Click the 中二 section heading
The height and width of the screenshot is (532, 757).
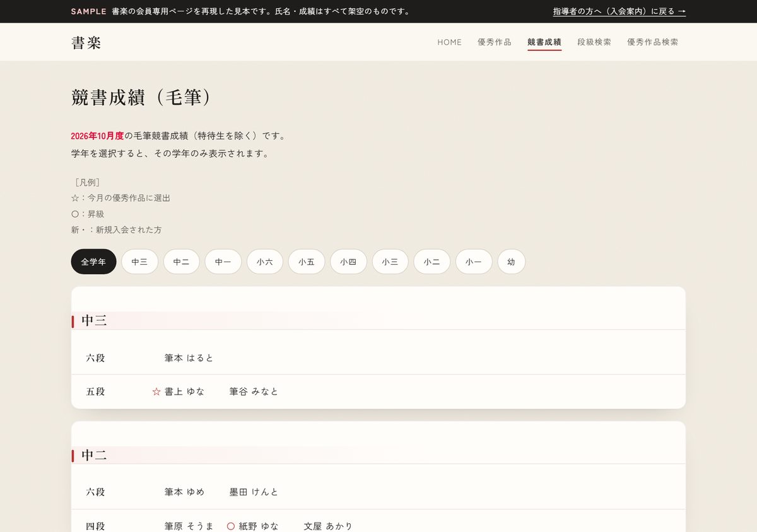click(x=94, y=455)
